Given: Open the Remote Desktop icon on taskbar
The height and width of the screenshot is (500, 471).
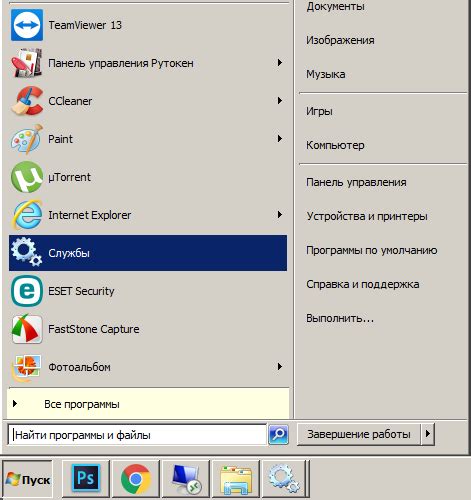Looking at the screenshot, I should (186, 479).
